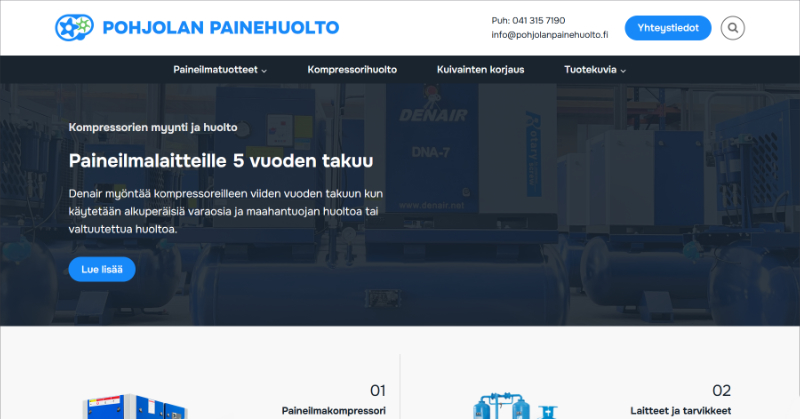The height and width of the screenshot is (419, 800).
Task: Expand the Tuotekuvia dropdown chevron
Action: coord(623,71)
